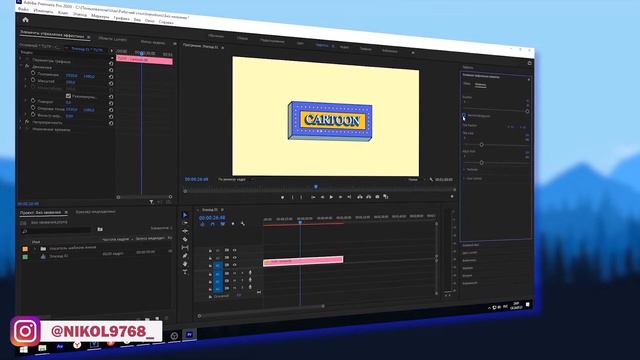Hide track V1 with eye icon

(x=235, y=265)
